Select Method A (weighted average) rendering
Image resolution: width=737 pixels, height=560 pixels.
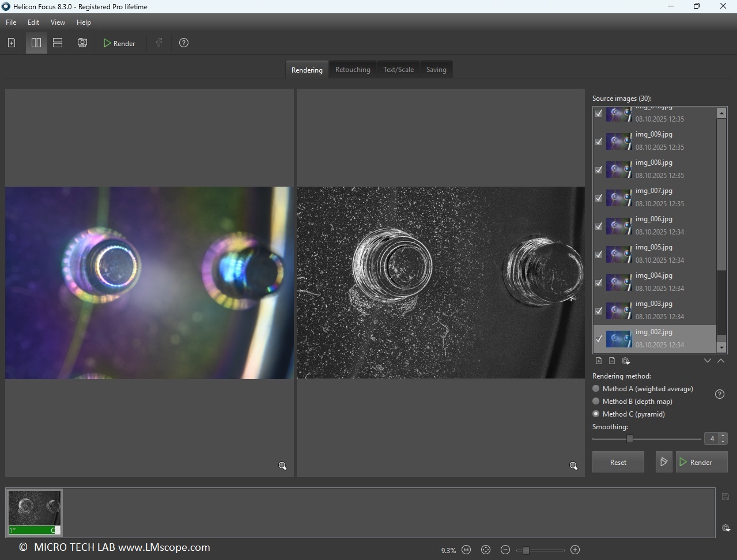tap(595, 388)
